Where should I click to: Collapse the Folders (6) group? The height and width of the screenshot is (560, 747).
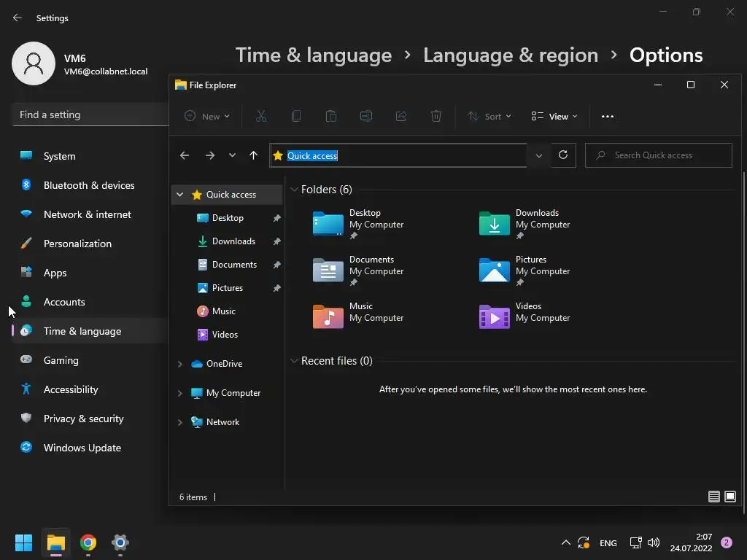tap(294, 190)
